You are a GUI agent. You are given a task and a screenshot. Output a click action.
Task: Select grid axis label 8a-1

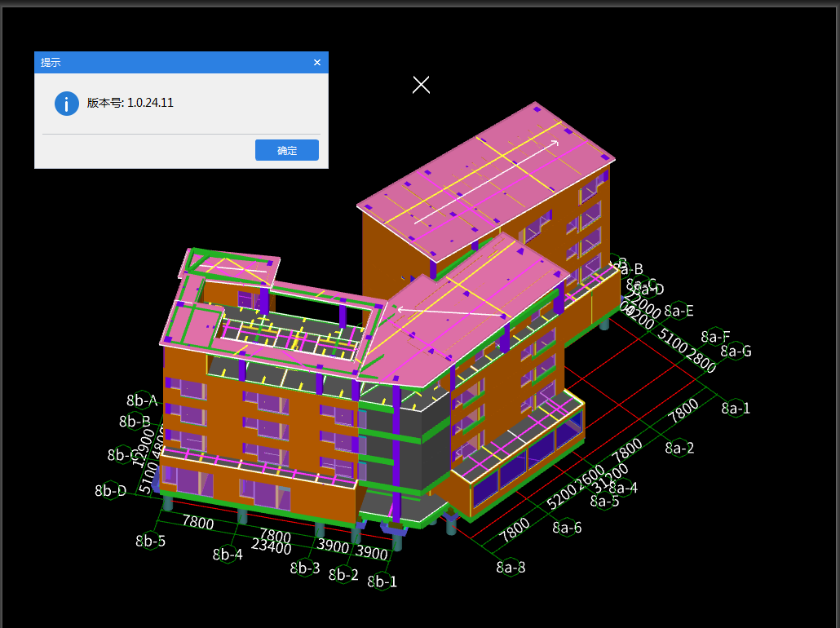(x=736, y=409)
